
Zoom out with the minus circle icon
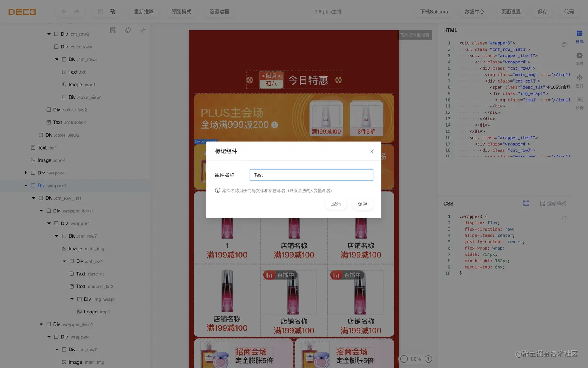click(x=404, y=359)
